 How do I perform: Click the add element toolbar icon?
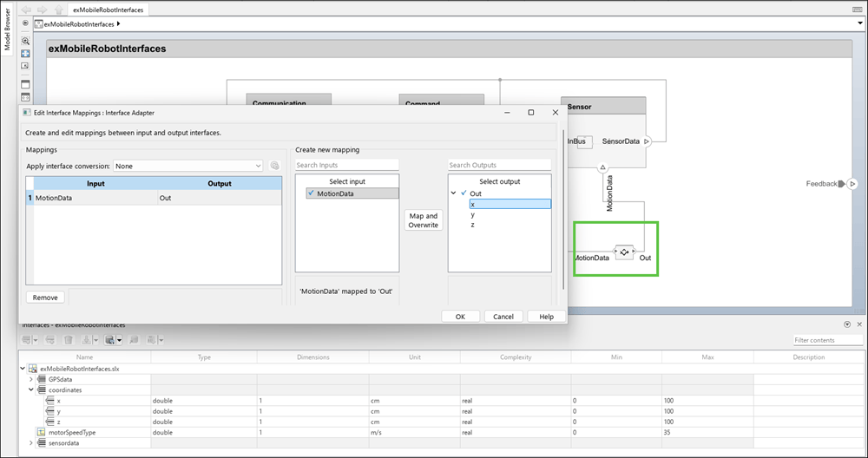point(49,340)
